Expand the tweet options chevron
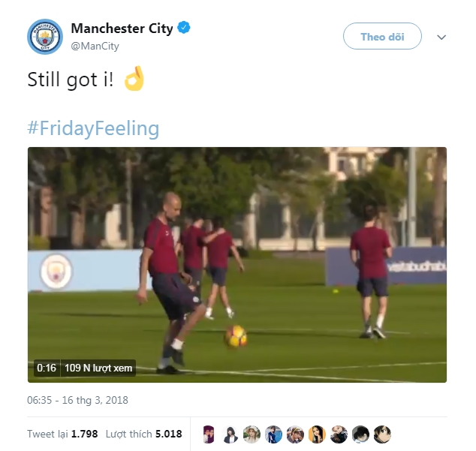The height and width of the screenshot is (451, 476). tap(441, 37)
